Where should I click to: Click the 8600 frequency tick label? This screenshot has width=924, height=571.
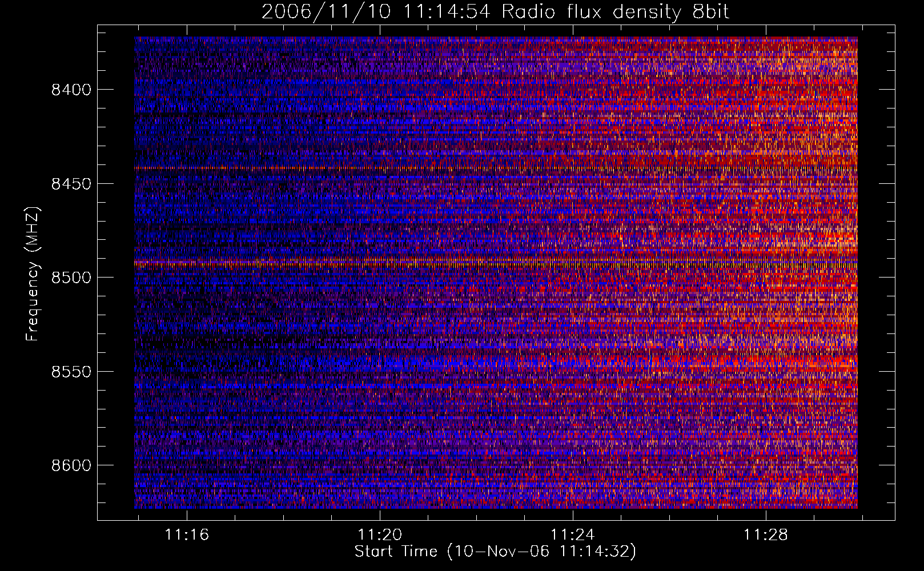click(x=71, y=465)
